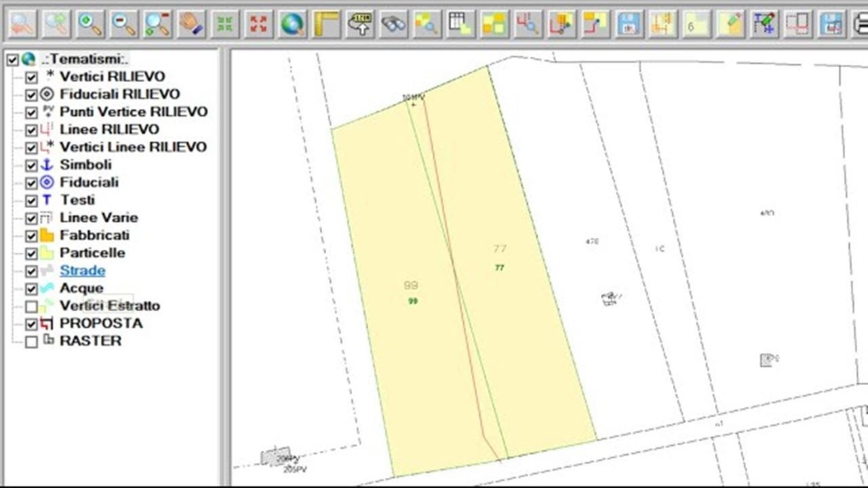Click the yellow parcels blocks icon
Image resolution: width=868 pixels, height=488 pixels.
[x=494, y=24]
